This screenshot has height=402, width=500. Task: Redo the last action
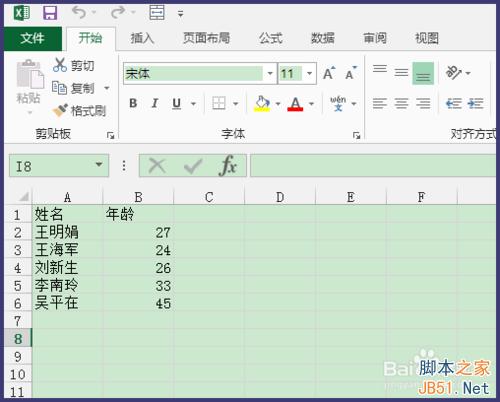tap(118, 13)
